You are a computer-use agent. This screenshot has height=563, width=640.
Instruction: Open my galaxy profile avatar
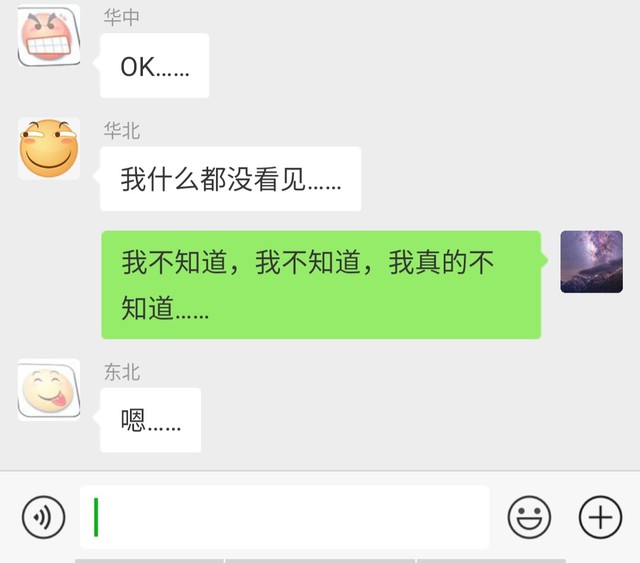tap(591, 262)
